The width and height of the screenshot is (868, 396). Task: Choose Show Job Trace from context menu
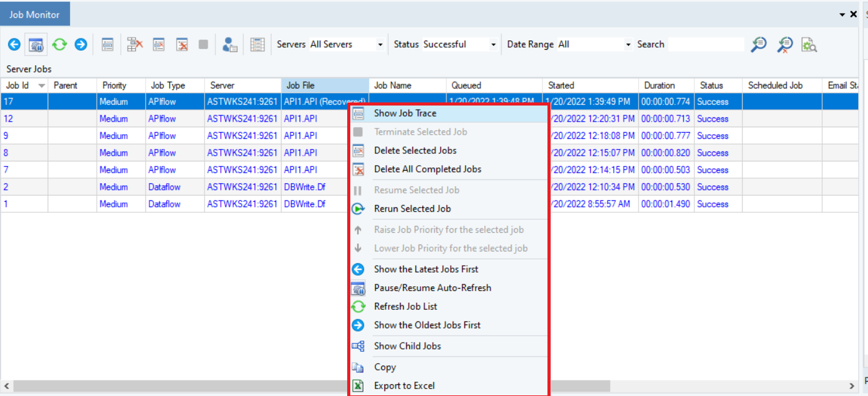click(x=405, y=113)
